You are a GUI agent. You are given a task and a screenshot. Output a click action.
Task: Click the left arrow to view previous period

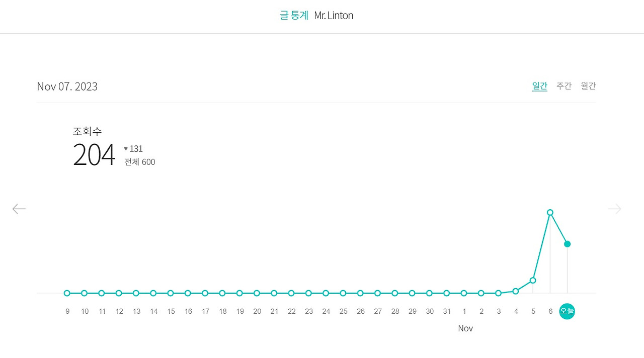[x=19, y=209]
